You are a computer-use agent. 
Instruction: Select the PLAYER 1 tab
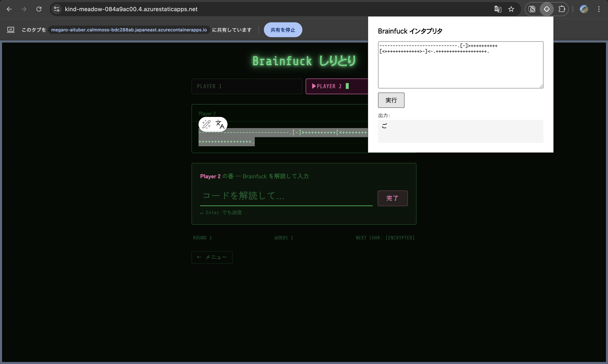(x=247, y=86)
